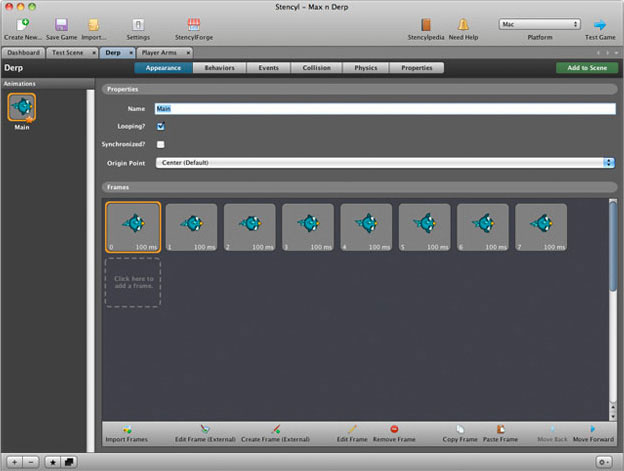Click the Remove Frame icon
This screenshot has width=624, height=471.
394,428
